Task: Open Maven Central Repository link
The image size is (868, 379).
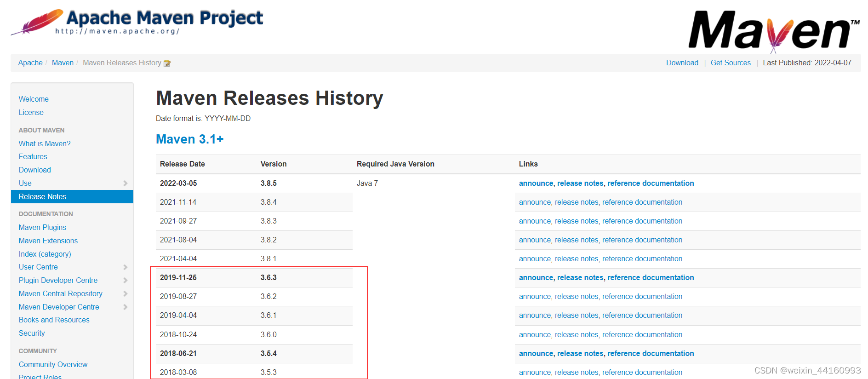Action: point(61,293)
